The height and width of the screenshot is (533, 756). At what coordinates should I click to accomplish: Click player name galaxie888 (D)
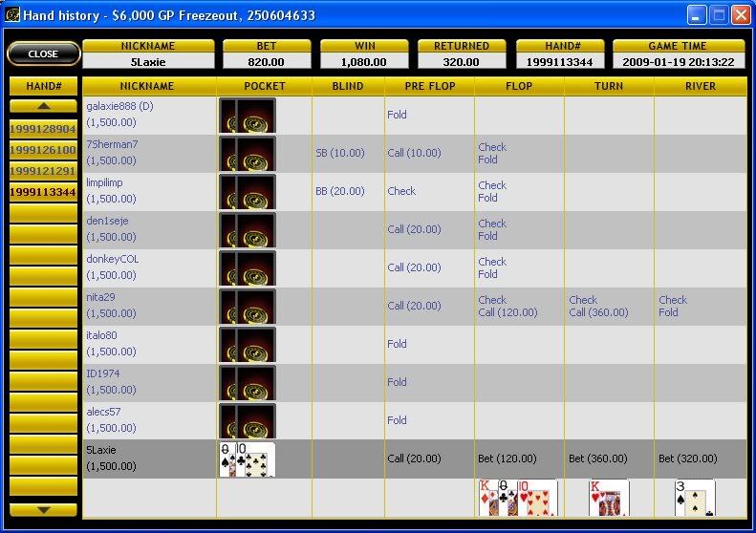click(x=119, y=106)
